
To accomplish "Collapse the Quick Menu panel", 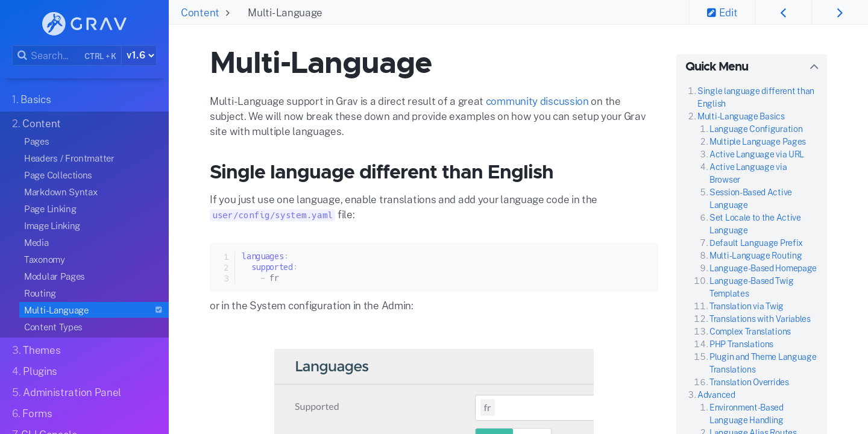I will (814, 67).
